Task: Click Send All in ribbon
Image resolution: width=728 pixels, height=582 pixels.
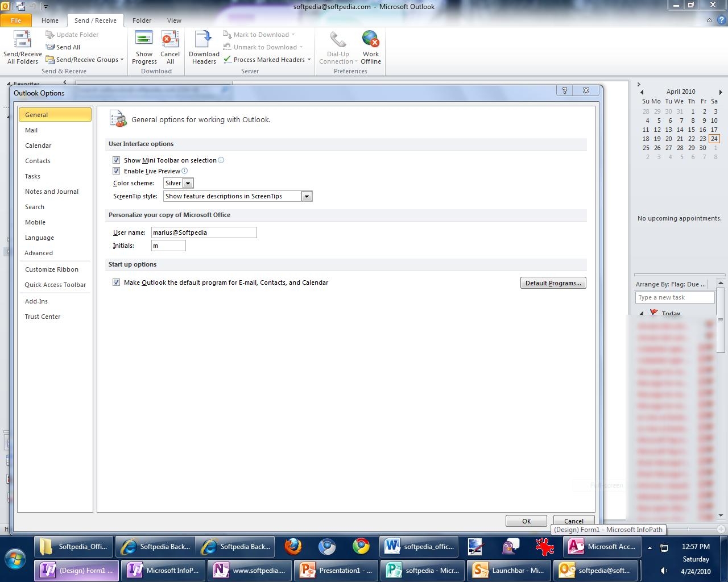Action: click(x=68, y=47)
